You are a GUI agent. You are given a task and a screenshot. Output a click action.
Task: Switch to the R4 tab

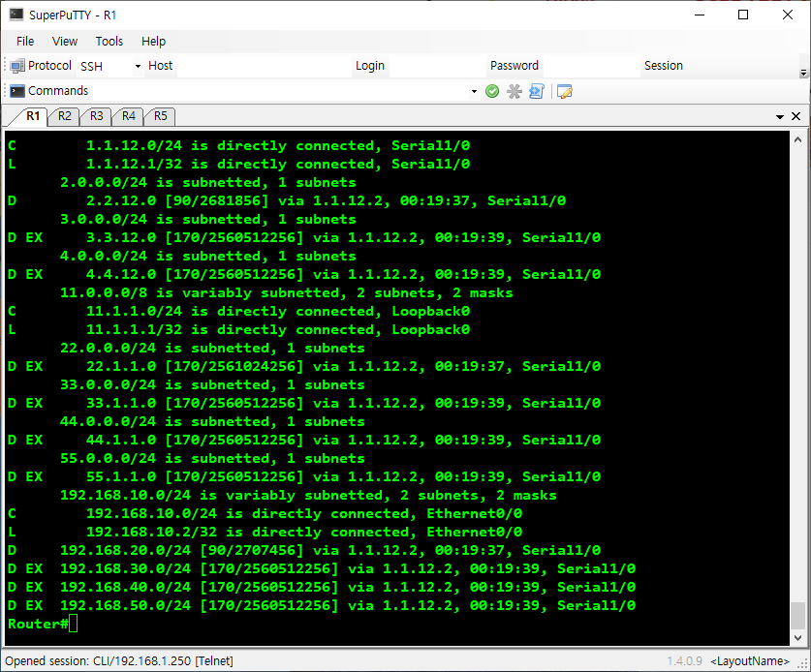tap(129, 116)
